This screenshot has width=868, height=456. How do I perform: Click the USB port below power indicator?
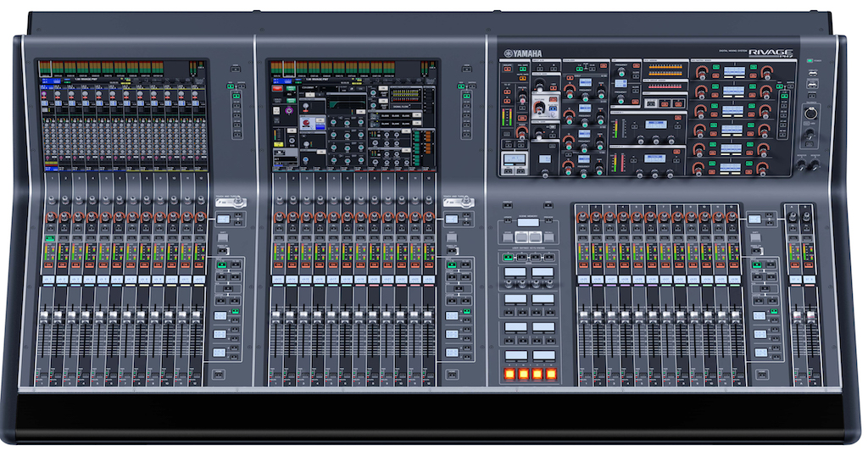tap(813, 73)
